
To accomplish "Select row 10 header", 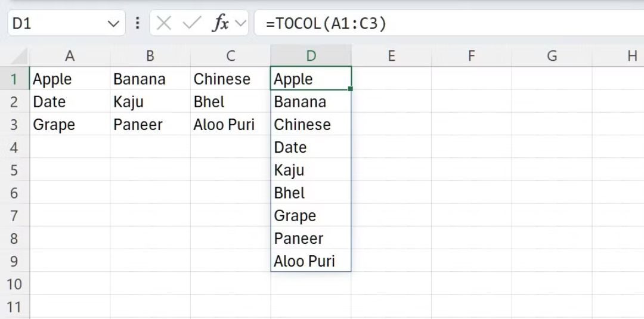I will click(14, 284).
